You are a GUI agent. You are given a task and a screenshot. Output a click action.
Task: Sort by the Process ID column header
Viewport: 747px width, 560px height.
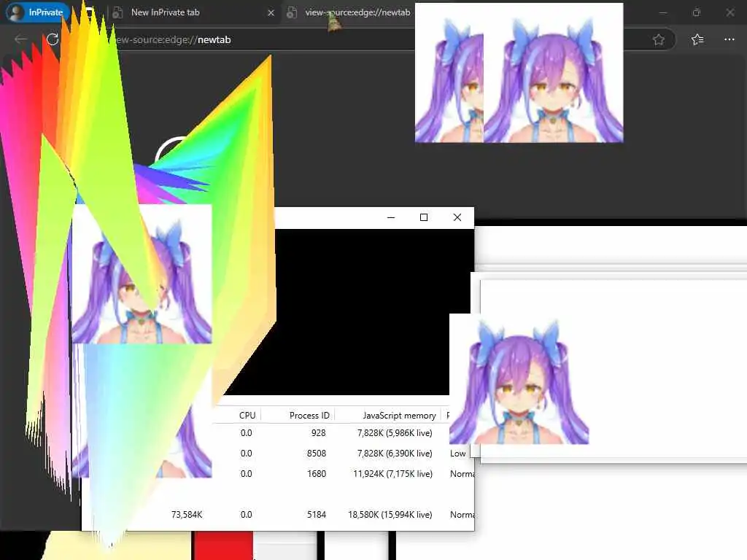(309, 415)
